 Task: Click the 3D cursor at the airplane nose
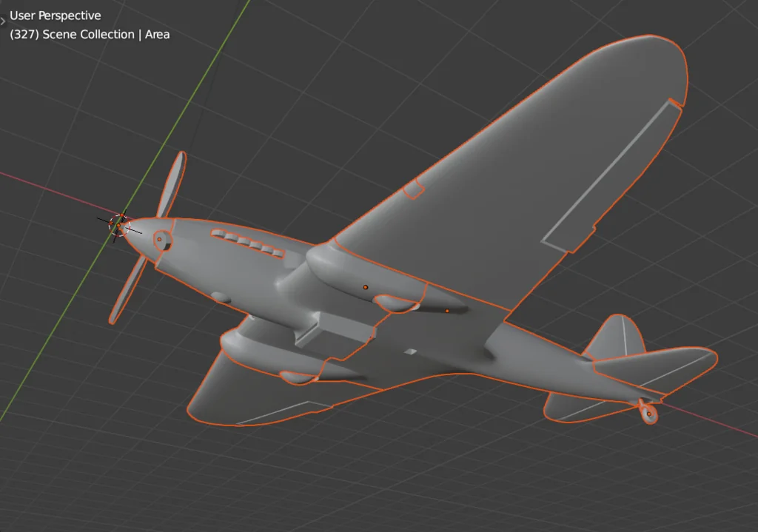(118, 224)
